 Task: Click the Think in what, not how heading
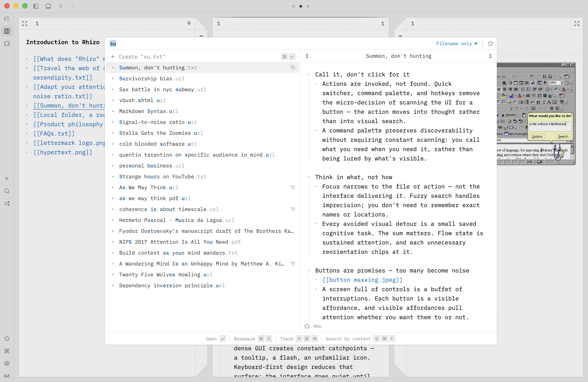tap(353, 177)
